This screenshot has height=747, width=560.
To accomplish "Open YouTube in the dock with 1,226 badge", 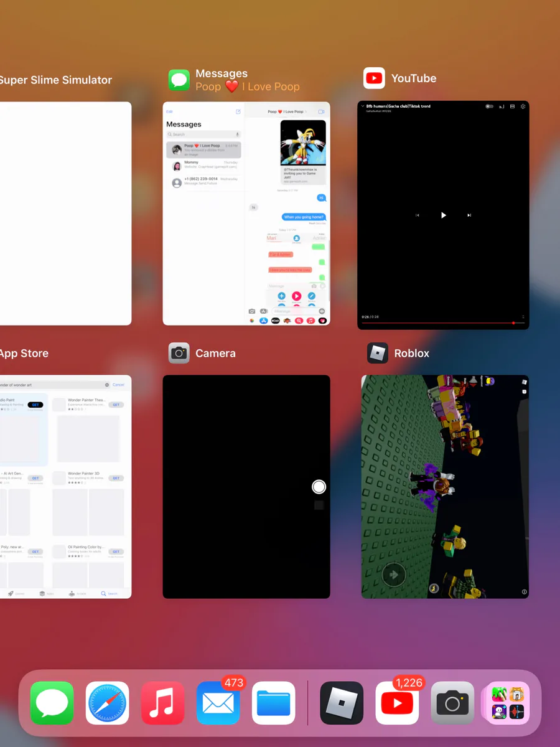I will tap(397, 703).
